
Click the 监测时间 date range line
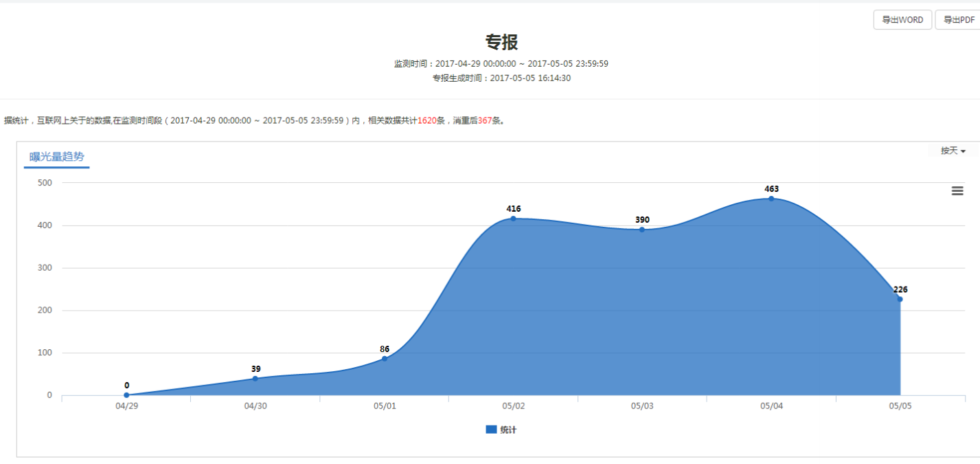[x=501, y=64]
